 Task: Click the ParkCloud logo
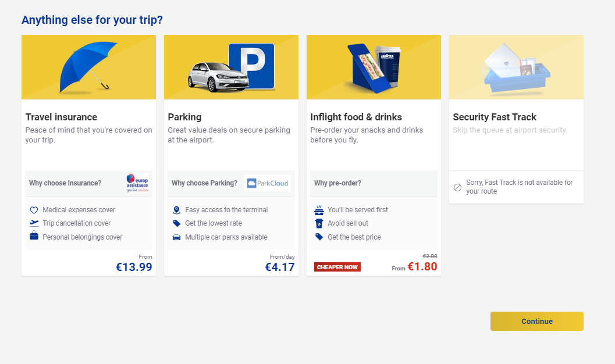coord(268,183)
